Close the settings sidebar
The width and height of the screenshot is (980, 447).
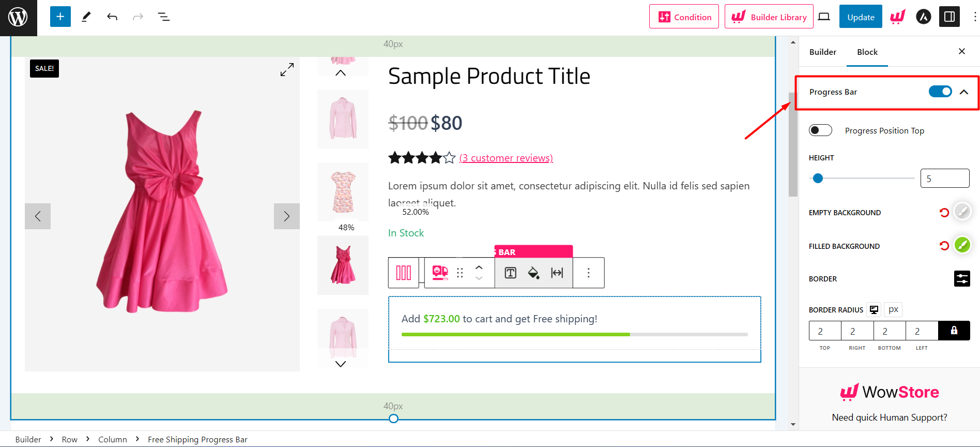pos(962,51)
